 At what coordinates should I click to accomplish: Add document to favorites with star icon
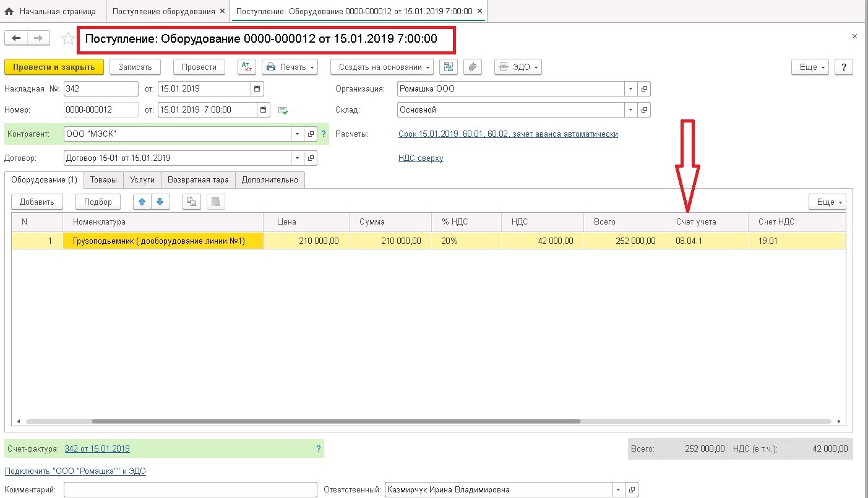click(x=67, y=38)
